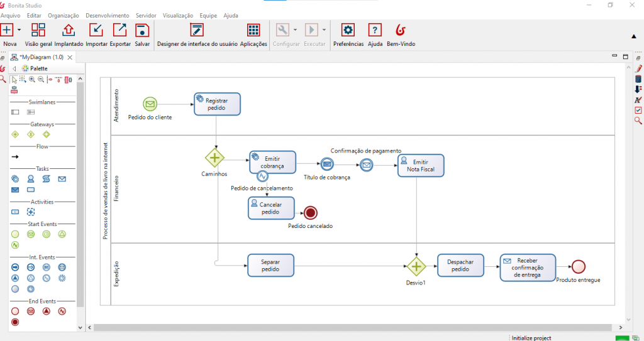Click the checkbox icon in right sidebar
Image resolution: width=644 pixels, height=341 pixels.
point(638,110)
